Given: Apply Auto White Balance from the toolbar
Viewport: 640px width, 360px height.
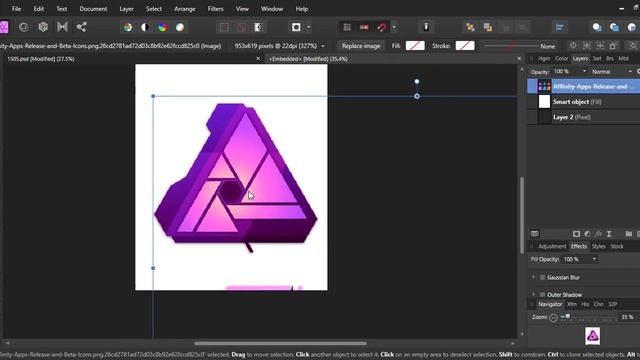Looking at the screenshot, I should click(180, 27).
